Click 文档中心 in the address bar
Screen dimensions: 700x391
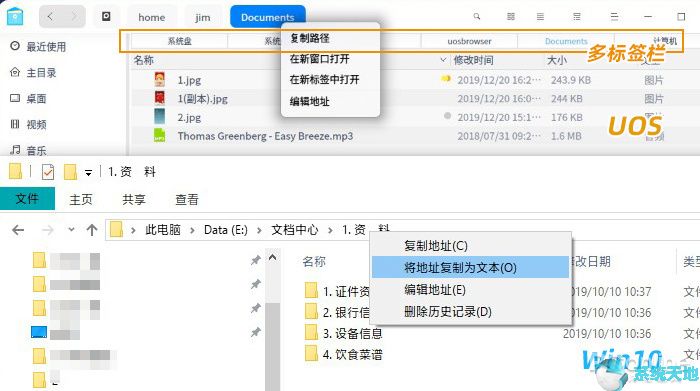(295, 230)
